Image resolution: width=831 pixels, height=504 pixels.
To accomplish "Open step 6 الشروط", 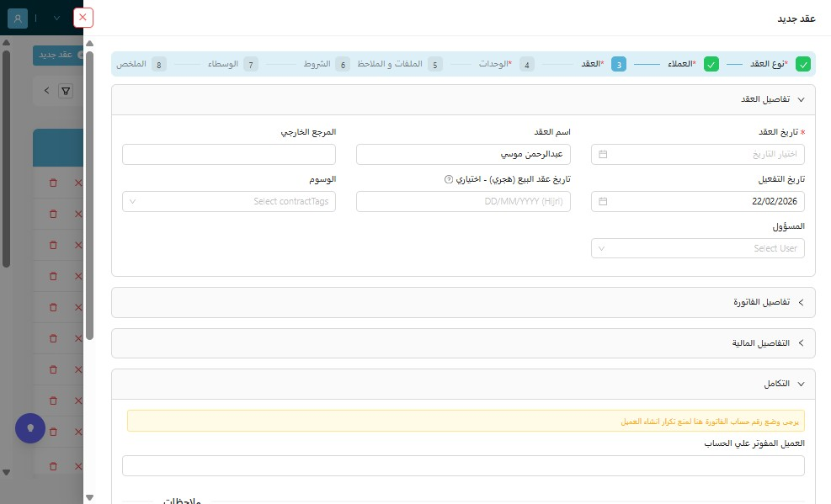I will point(327,64).
